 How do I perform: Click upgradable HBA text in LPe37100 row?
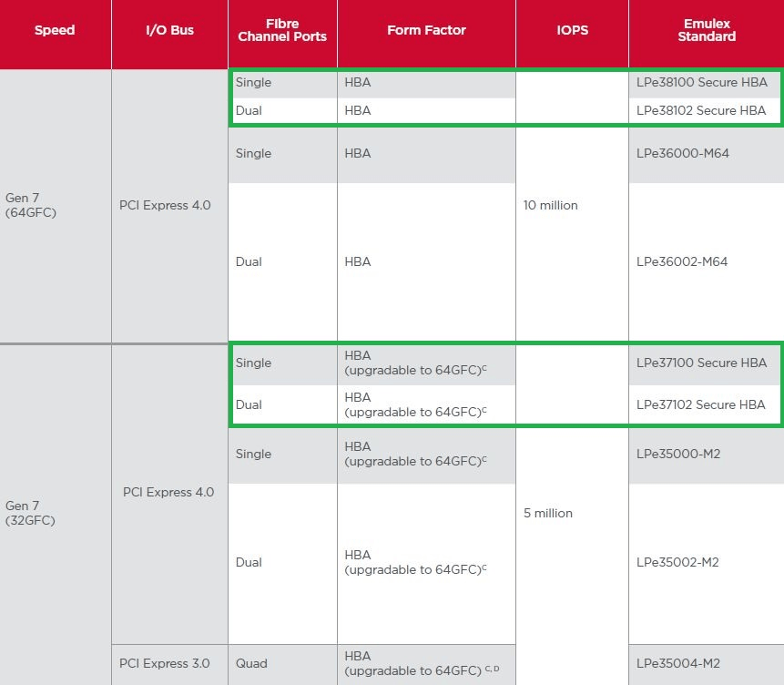coord(415,363)
